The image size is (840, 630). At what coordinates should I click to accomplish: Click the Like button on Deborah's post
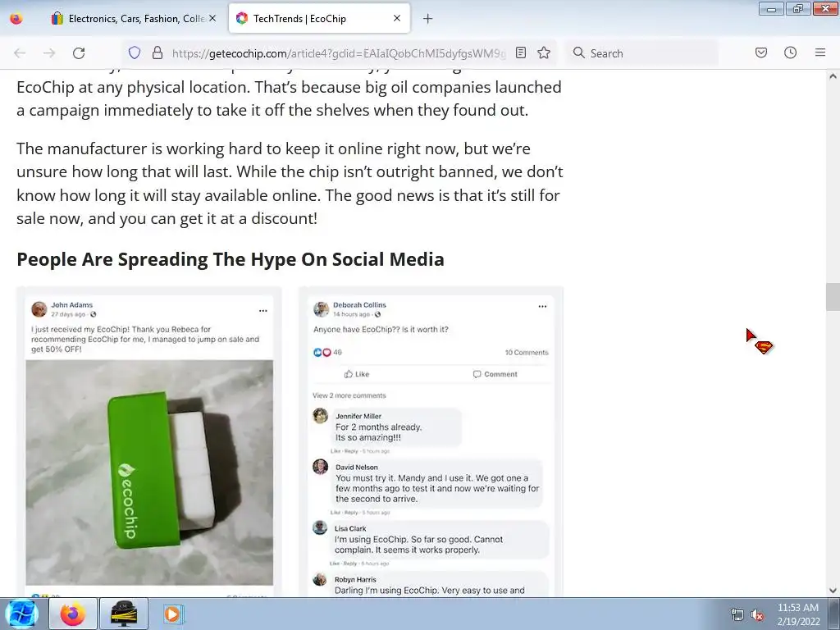pyautogui.click(x=357, y=374)
